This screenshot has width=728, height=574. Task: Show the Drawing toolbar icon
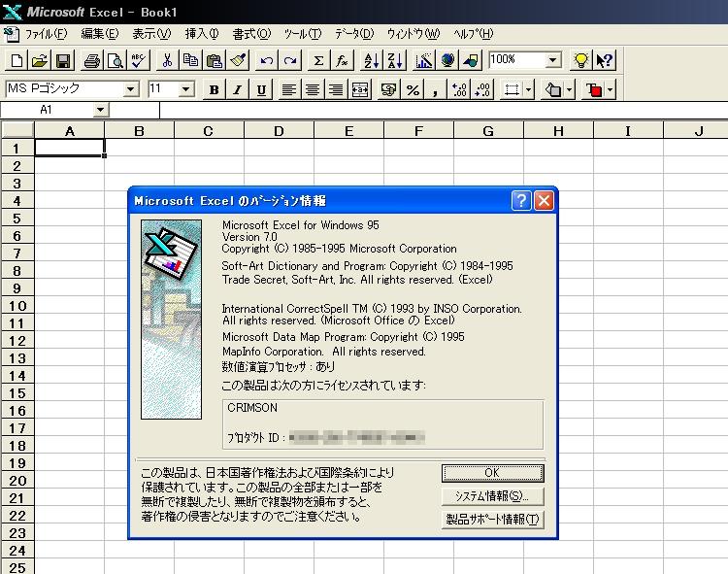pyautogui.click(x=471, y=61)
